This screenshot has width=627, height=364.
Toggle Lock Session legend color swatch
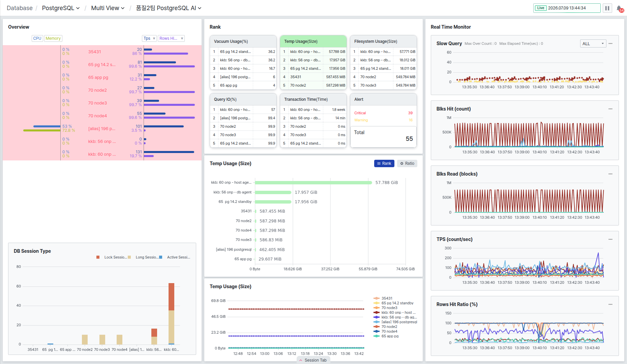click(x=98, y=257)
